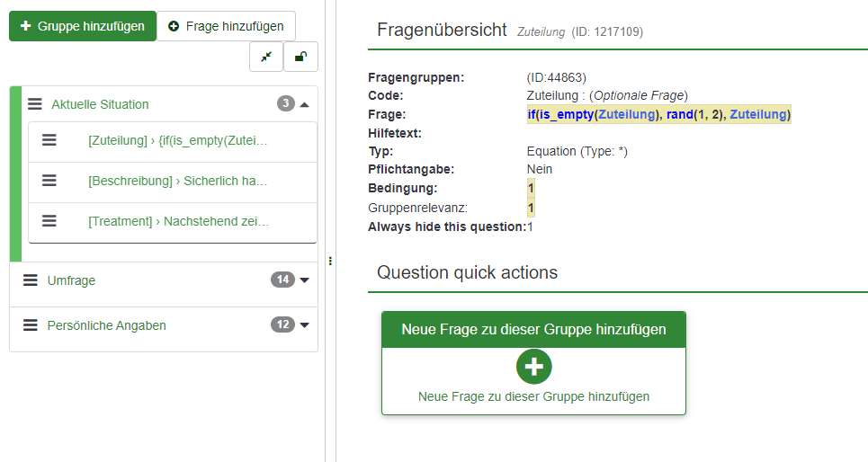This screenshot has height=462, width=868.
Task: Click drag handle icon of Umfrage group
Action: pyautogui.click(x=31, y=280)
